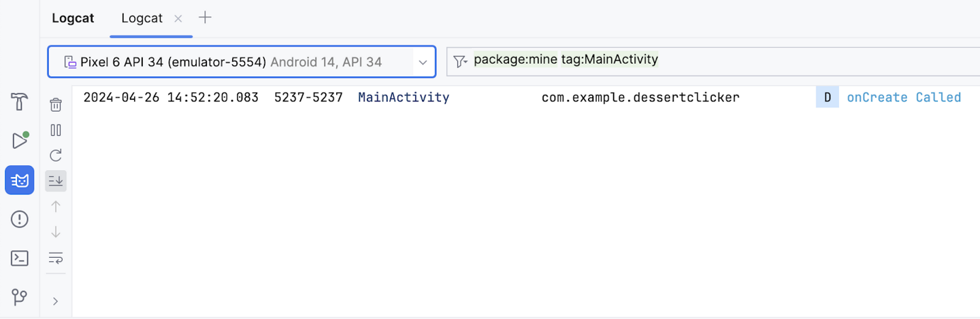Open the Problems tool window
Image resolution: width=980 pixels, height=319 pixels.
tap(20, 219)
